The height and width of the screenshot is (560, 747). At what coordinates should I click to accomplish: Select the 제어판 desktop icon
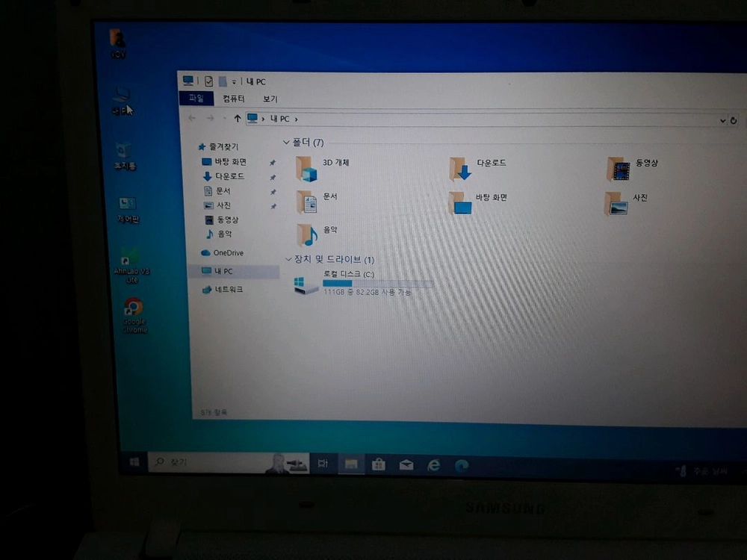(x=128, y=210)
